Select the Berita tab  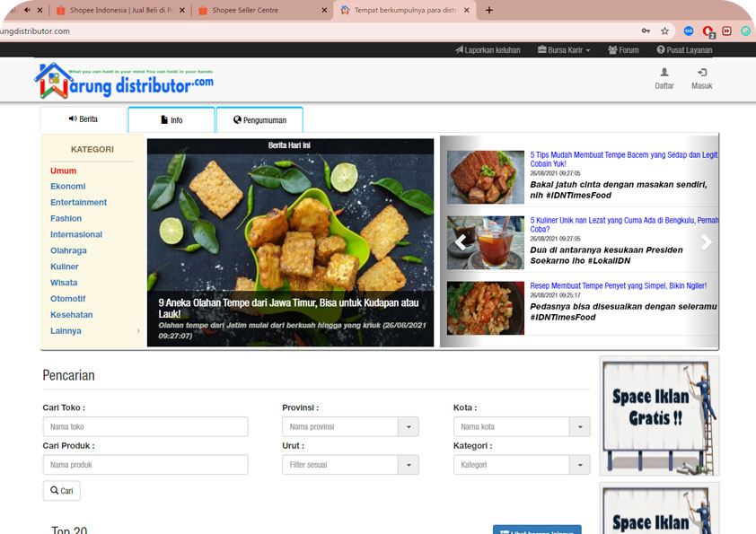[83, 119]
